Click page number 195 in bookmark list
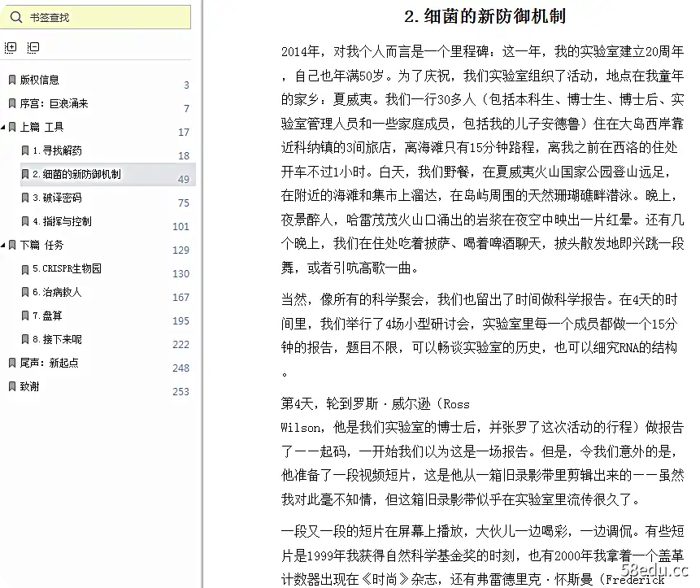Screen dimensions: 700x588 [180, 321]
